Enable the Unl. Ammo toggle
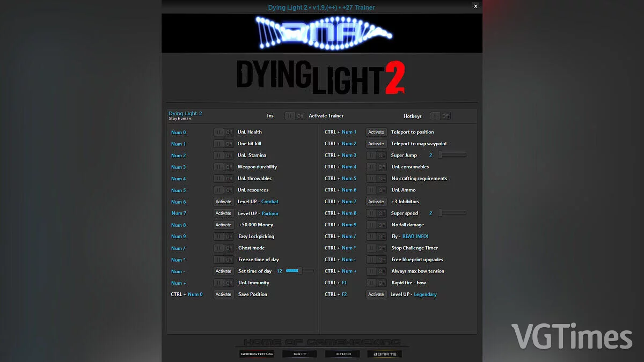Image resolution: width=644 pixels, height=362 pixels. [x=376, y=190]
